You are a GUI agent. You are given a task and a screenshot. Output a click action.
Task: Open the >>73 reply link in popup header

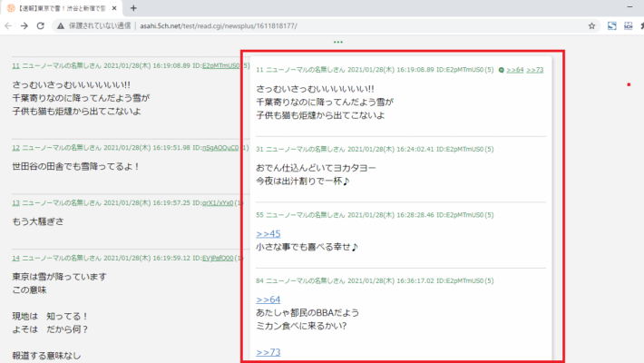[x=535, y=70]
